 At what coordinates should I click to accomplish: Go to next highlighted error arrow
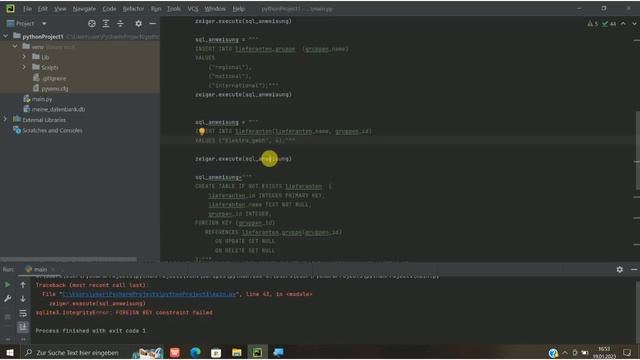634,24
